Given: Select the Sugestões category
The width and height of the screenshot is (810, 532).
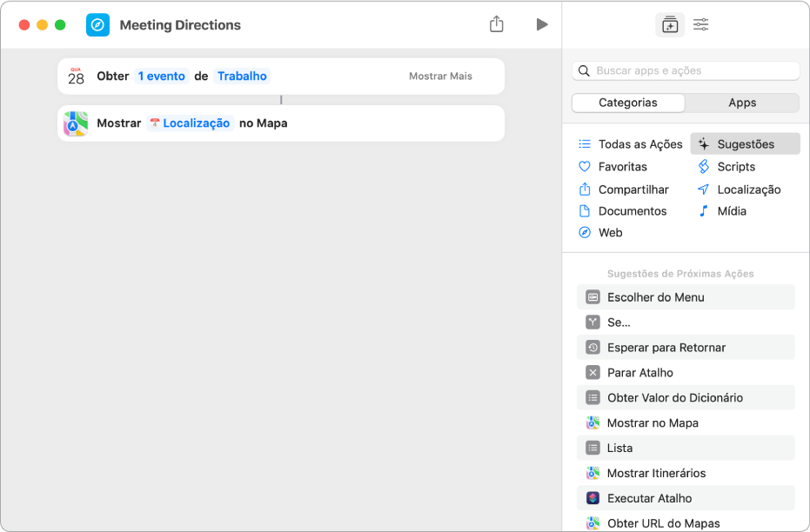Looking at the screenshot, I should [x=745, y=144].
